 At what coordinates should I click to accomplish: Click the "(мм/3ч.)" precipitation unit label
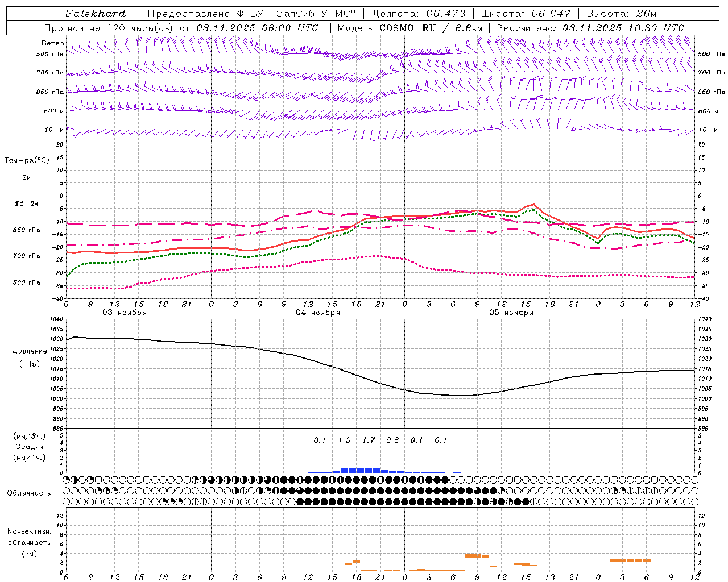click(30, 436)
